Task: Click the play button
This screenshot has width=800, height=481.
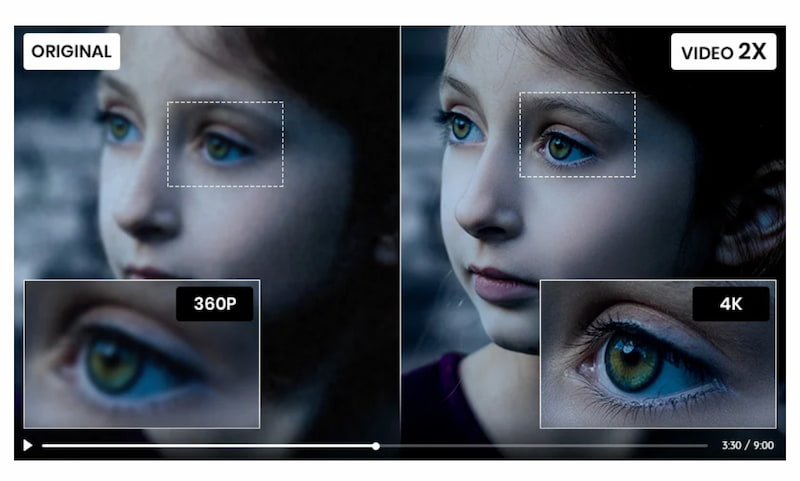Action: tap(28, 445)
